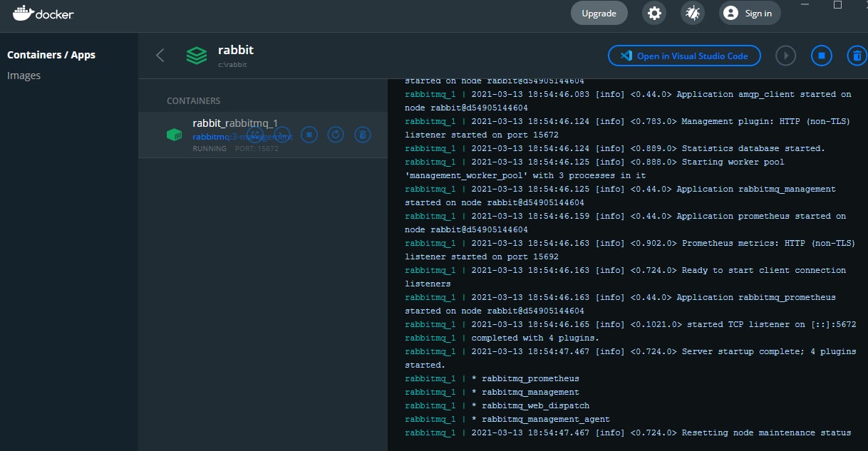Click the Upgrade button
868x451 pixels.
(x=599, y=14)
